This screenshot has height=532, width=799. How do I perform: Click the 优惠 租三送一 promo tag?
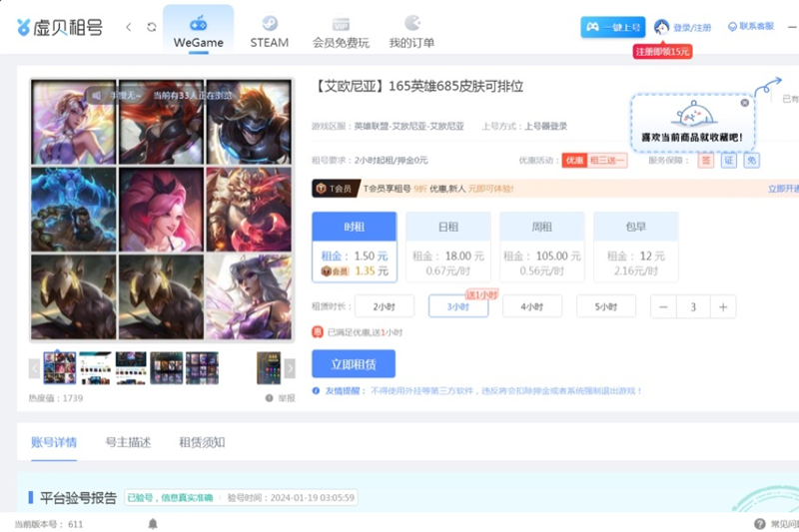pos(594,161)
